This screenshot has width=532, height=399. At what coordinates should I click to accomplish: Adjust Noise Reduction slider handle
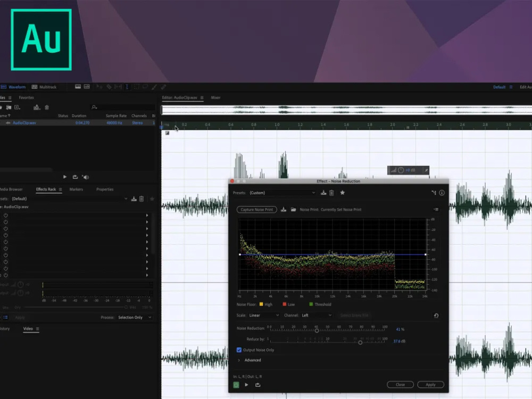[317, 330]
